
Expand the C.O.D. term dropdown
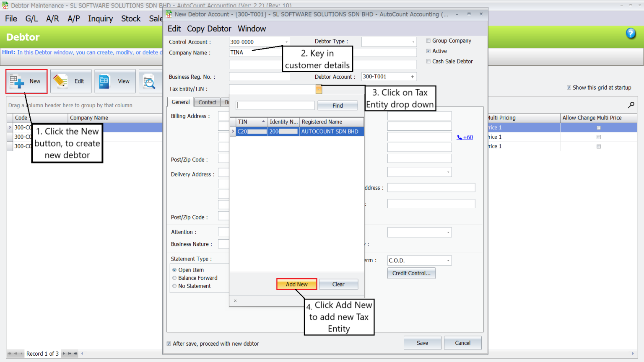pyautogui.click(x=448, y=261)
